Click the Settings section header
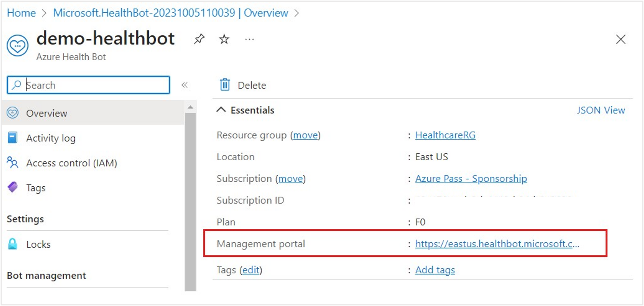The height and width of the screenshot is (306, 644). coord(25,219)
